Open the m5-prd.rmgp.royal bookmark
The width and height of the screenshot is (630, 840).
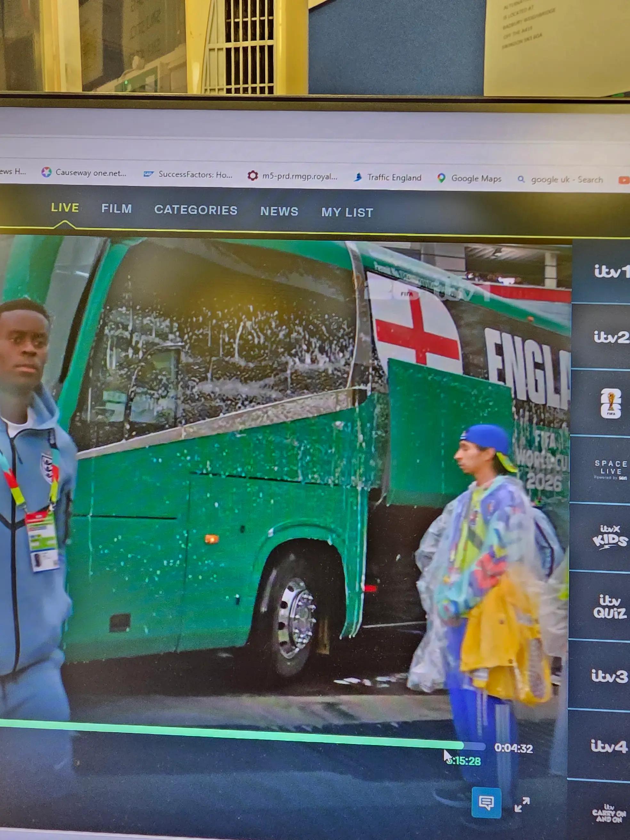(x=292, y=176)
